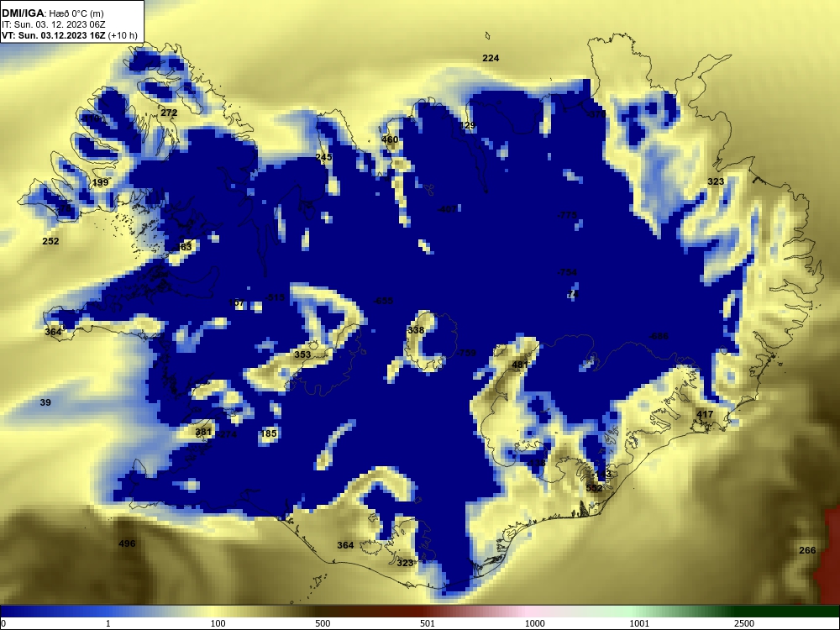Click the map value 272
This screenshot has height=630, width=840.
point(169,113)
